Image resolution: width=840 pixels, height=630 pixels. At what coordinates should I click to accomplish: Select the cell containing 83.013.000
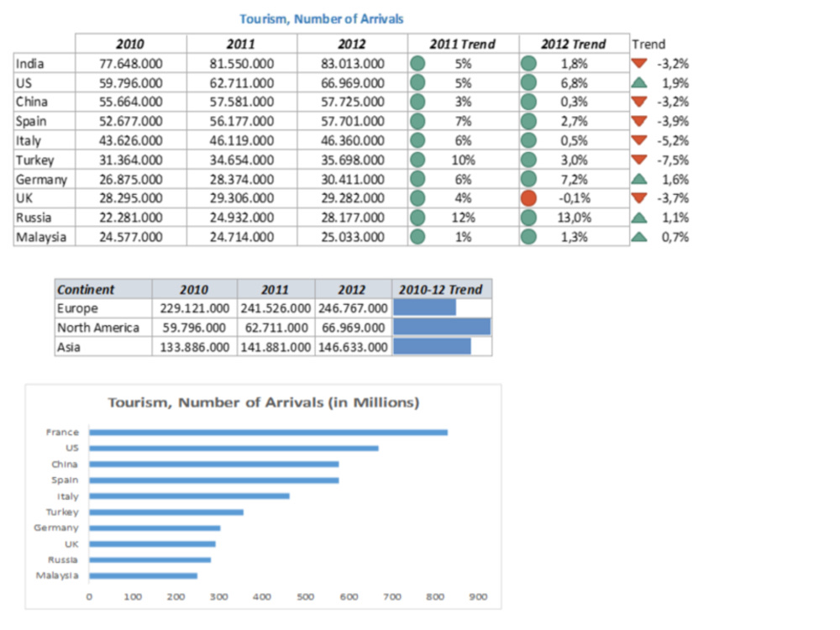[x=353, y=64]
